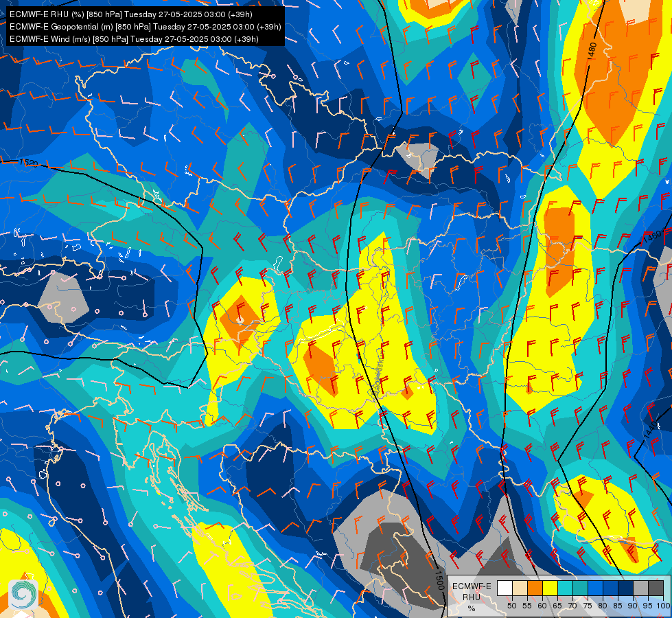Click the 1440 geopotential contour label
Screen dimensions: 672x618
point(651,430)
